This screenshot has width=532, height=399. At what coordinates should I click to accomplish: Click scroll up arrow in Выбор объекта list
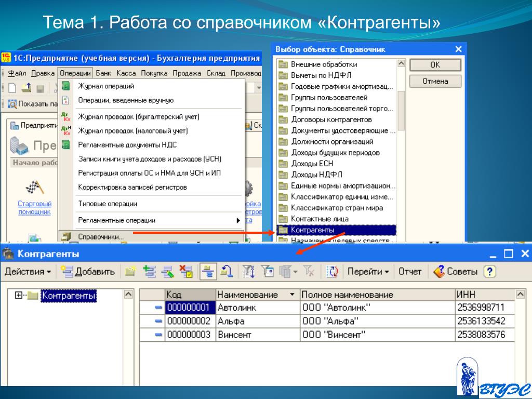pyautogui.click(x=401, y=63)
